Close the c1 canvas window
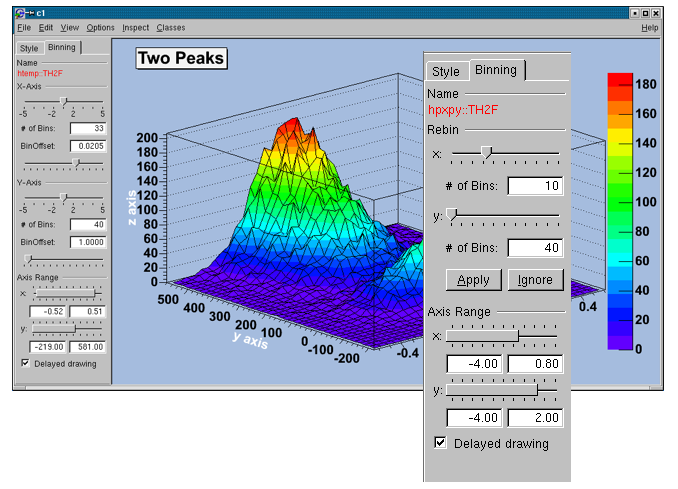This screenshot has width=678, height=489. 656,12
